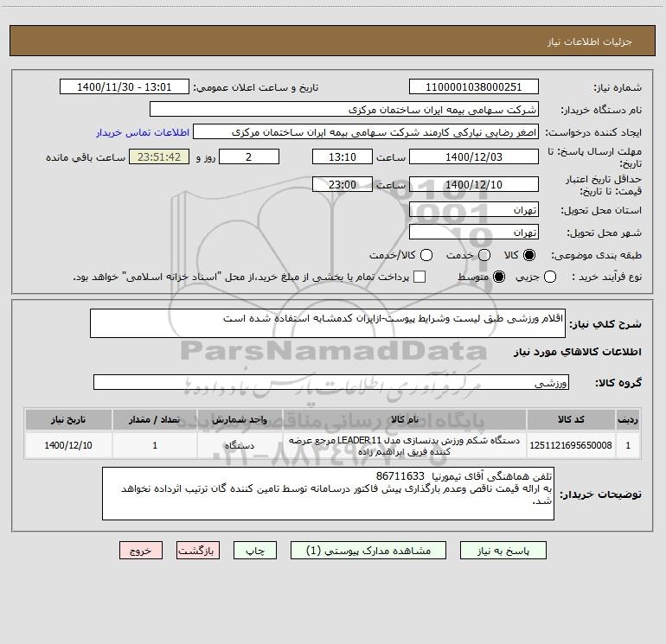Click product code 1251121695650008 cell
This screenshot has width=666, height=644.
(571, 445)
